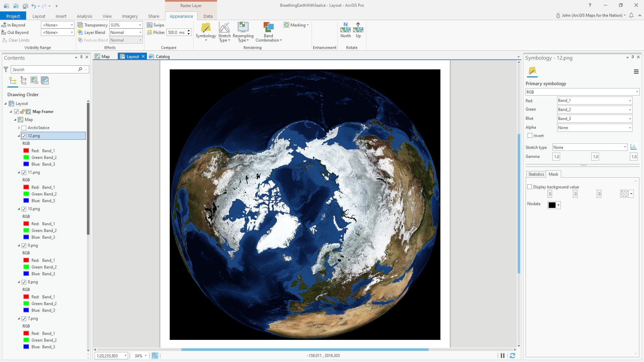
Task: Pause drawing in status bar
Action: pos(502,356)
